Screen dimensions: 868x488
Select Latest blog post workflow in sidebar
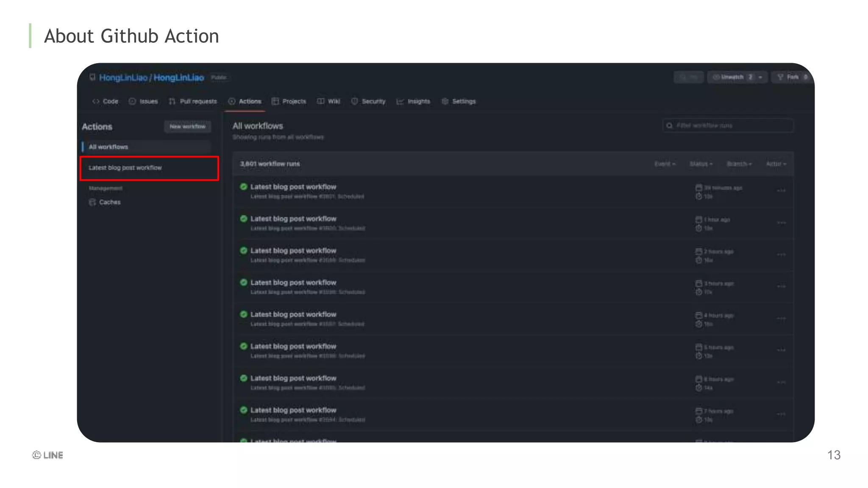coord(125,168)
